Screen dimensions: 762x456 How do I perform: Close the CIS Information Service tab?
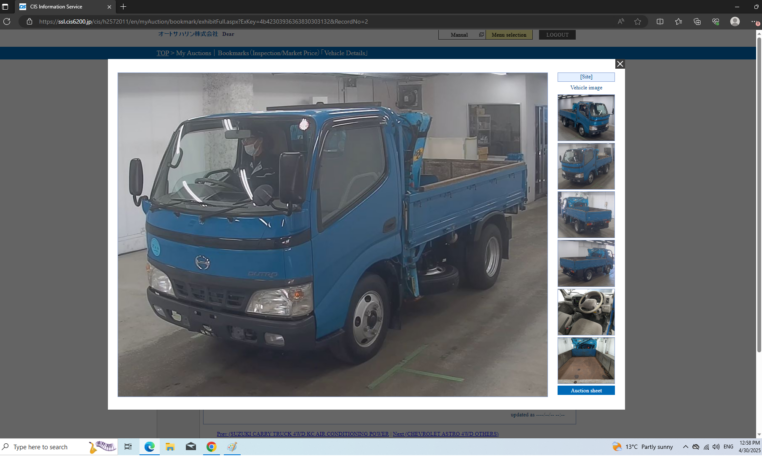tap(109, 7)
